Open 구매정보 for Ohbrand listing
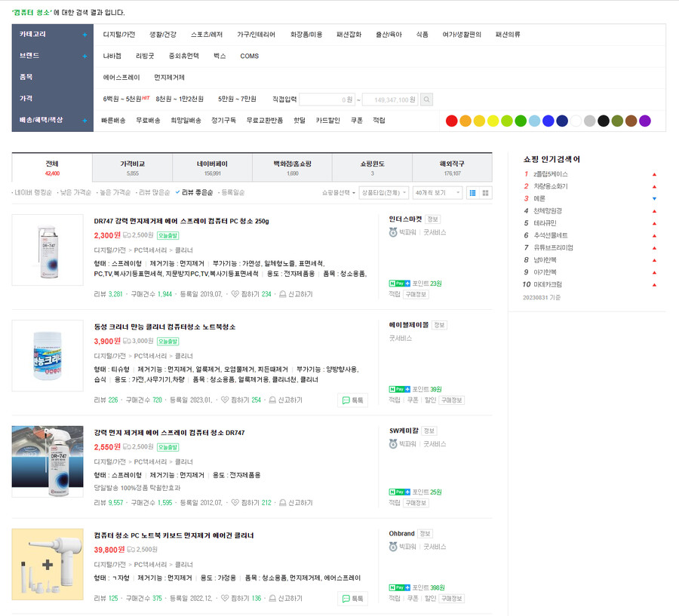The height and width of the screenshot is (616, 679). point(452,598)
